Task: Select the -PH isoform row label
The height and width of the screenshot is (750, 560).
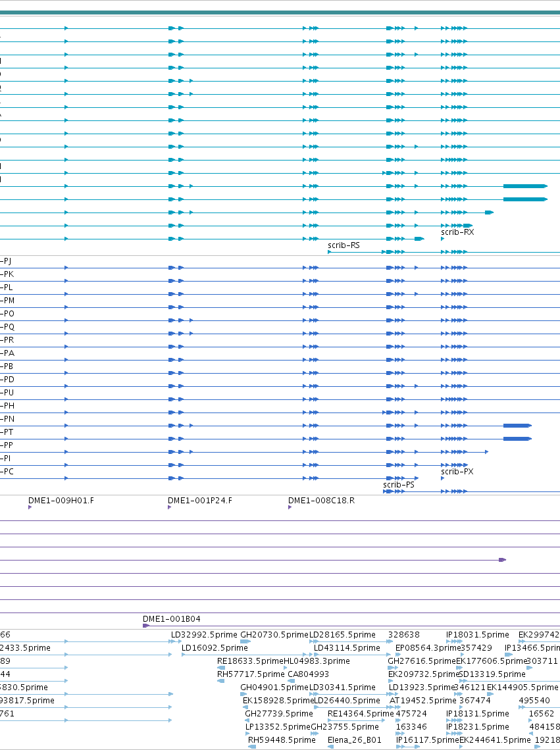Action: (7, 406)
